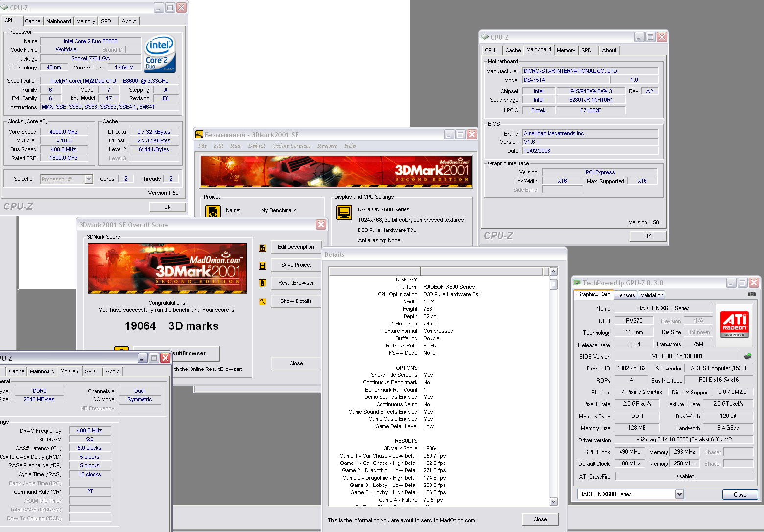Image resolution: width=764 pixels, height=532 pixels.
Task: Click the Rated FSB 1600.0 MHz value
Action: coord(64,158)
